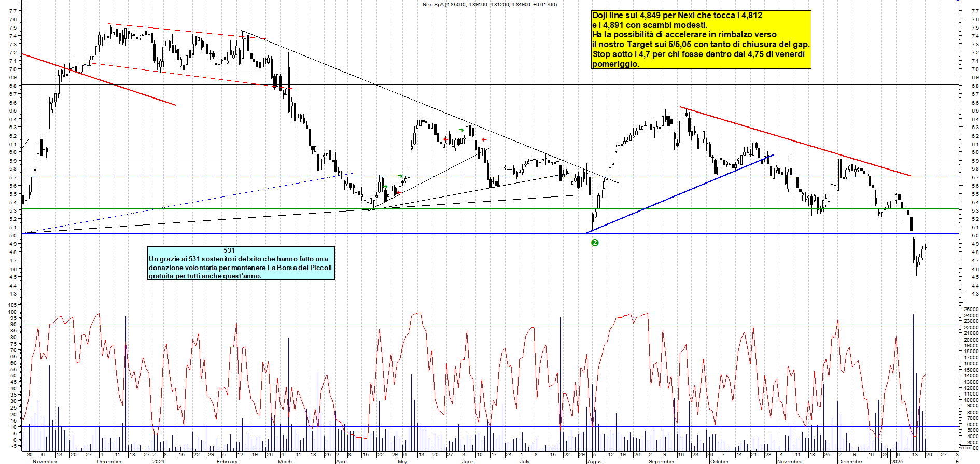Click the word 'pomeriggio.' in yellow note
The width and height of the screenshot is (980, 464).
(615, 64)
